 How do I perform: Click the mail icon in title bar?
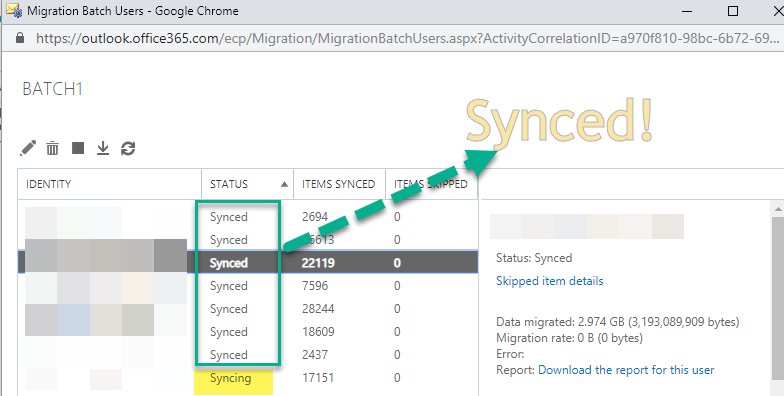coord(14,10)
